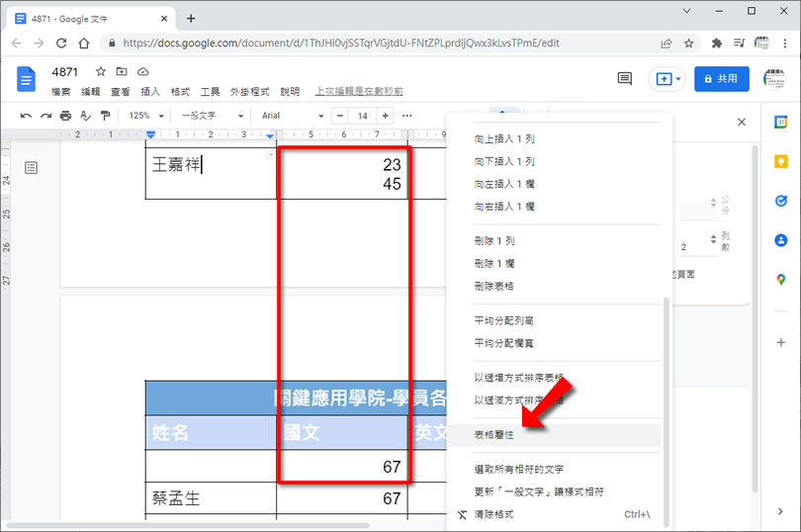Star the document 4871
Screen dimensions: 801x532
click(x=101, y=71)
